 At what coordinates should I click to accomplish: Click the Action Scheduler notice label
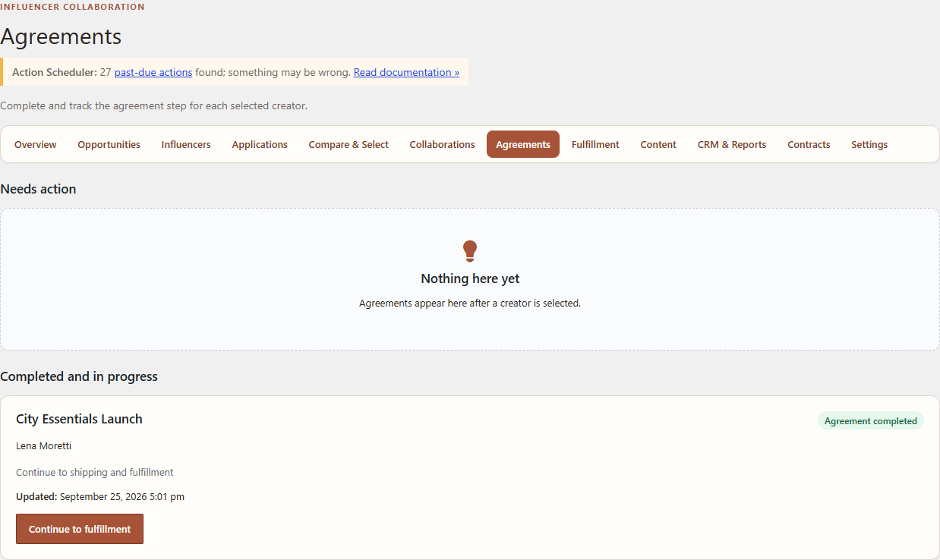[55, 72]
